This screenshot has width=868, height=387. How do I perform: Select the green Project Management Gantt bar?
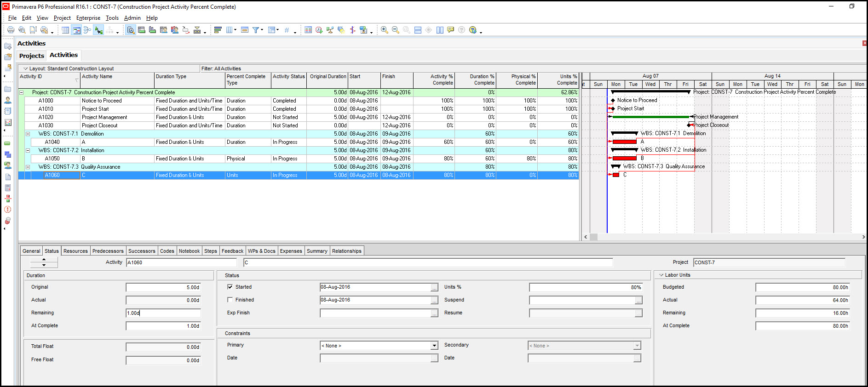pyautogui.click(x=650, y=117)
